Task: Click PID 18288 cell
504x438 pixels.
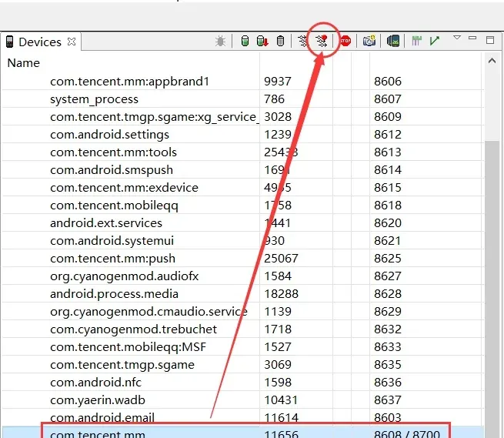Action: click(282, 293)
